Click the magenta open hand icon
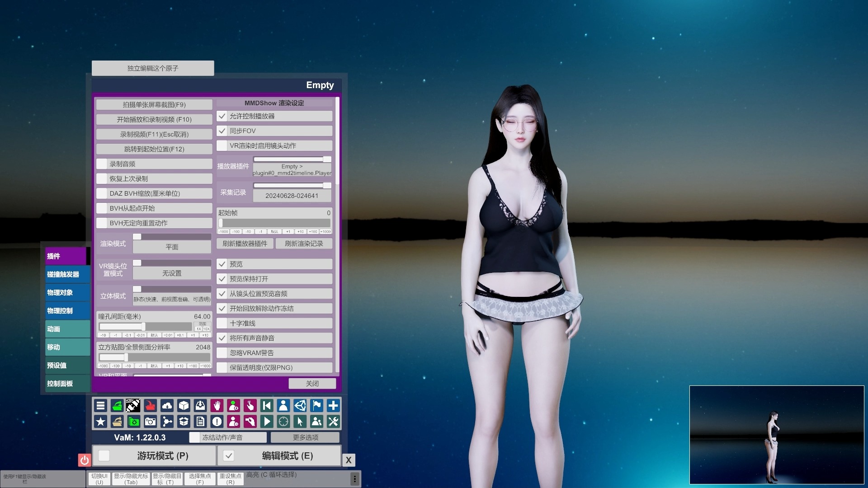 [x=217, y=406]
